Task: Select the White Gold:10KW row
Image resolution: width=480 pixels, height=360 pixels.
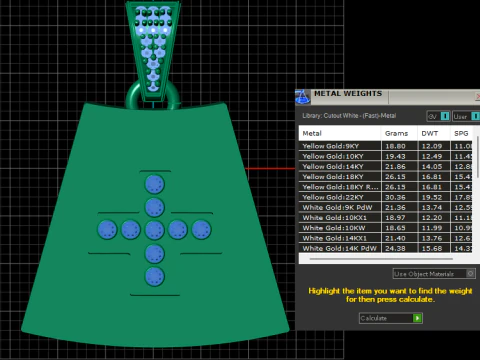Action: (385, 228)
